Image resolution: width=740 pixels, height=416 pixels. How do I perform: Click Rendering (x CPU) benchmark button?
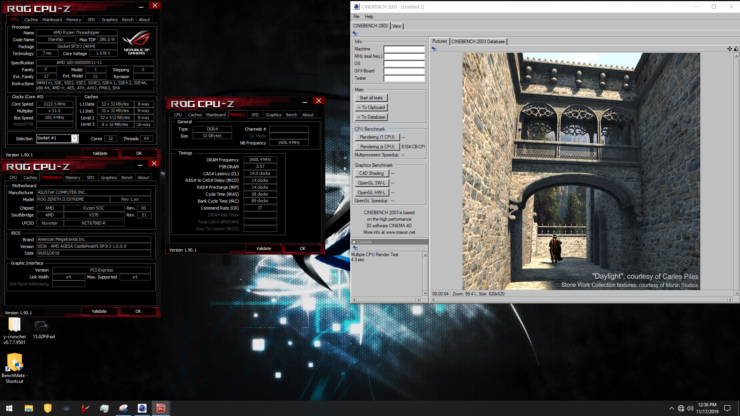(x=376, y=147)
